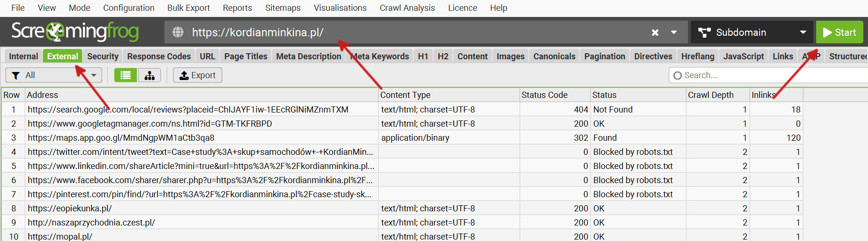Open the Licence menu

[x=462, y=8]
